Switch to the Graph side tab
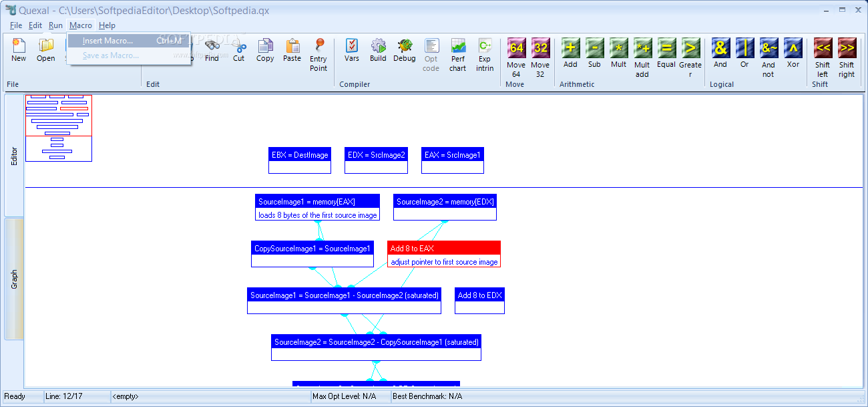 (14, 279)
